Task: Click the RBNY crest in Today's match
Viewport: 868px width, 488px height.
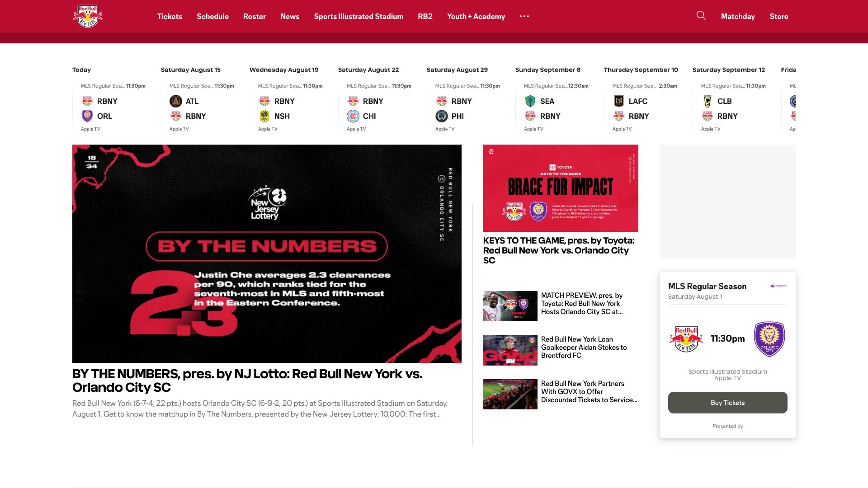Action: [x=87, y=101]
